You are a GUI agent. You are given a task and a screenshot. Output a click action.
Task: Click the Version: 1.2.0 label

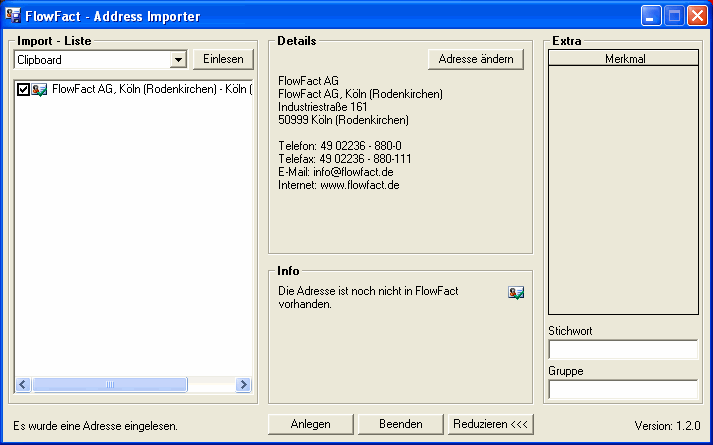tap(667, 426)
